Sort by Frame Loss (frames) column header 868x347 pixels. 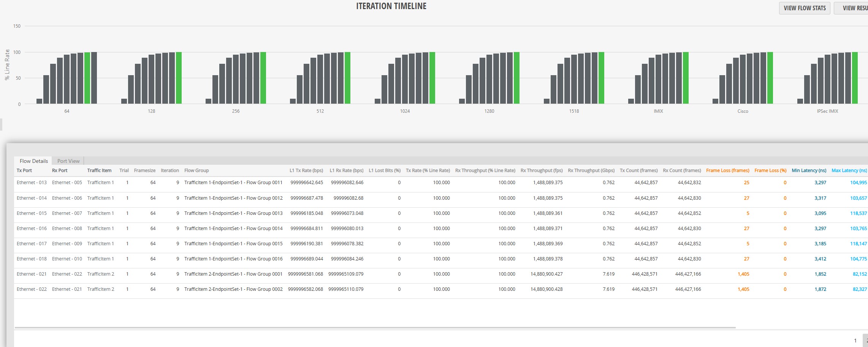click(727, 170)
